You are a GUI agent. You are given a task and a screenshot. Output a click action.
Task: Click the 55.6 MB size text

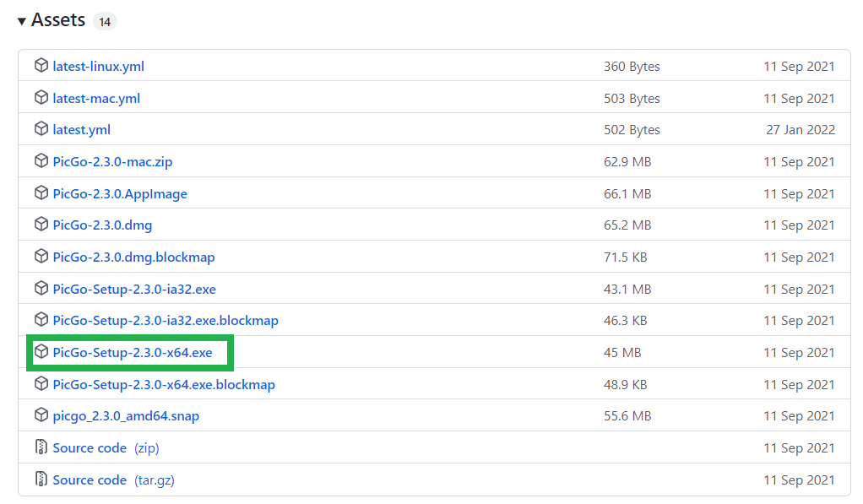pos(627,416)
